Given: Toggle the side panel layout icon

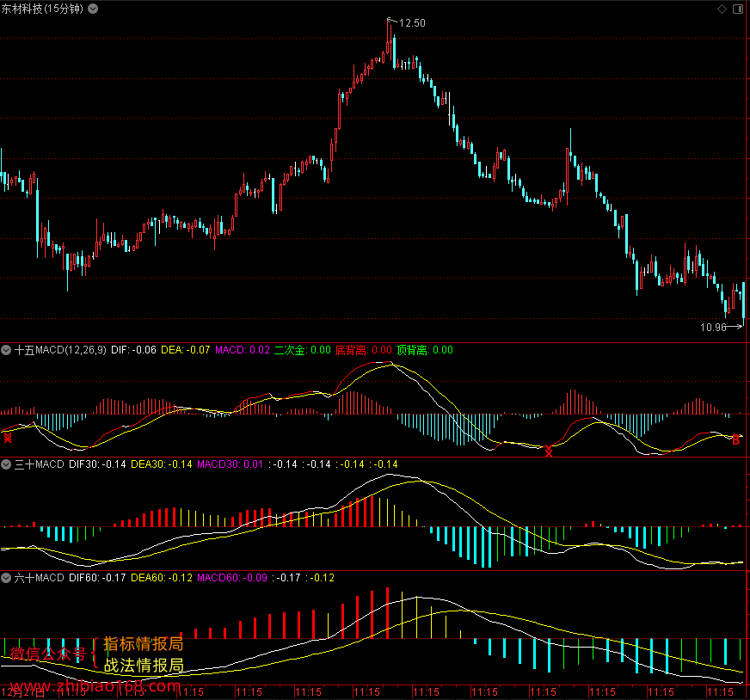Looking at the screenshot, I should 738,9.
